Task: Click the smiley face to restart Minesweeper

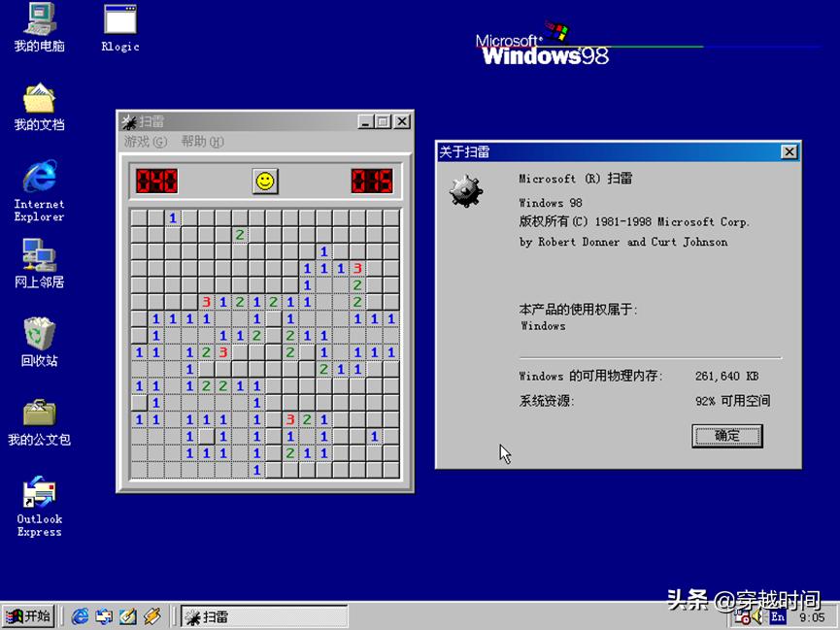Action: click(x=263, y=181)
